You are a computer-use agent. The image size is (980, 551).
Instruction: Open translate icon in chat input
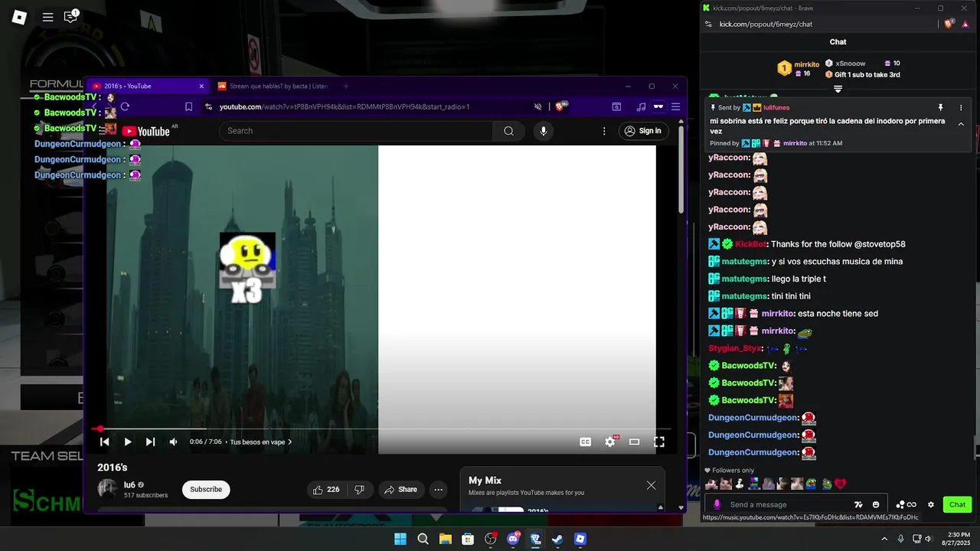[858, 504]
